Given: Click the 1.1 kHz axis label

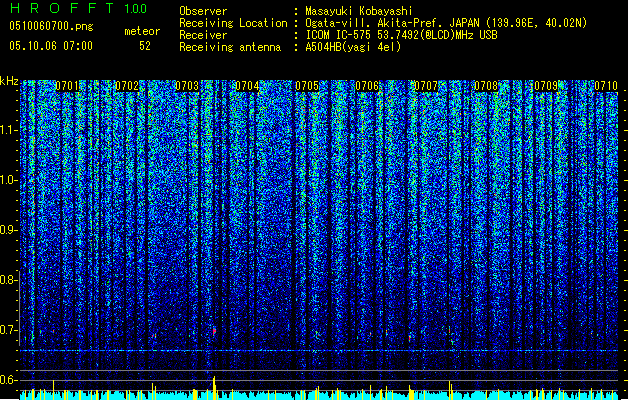Looking at the screenshot, I should 9,130.
